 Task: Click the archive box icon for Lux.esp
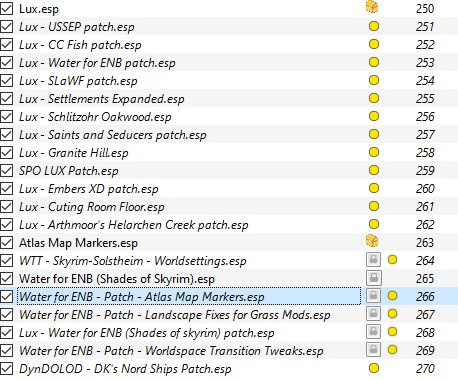372,7
